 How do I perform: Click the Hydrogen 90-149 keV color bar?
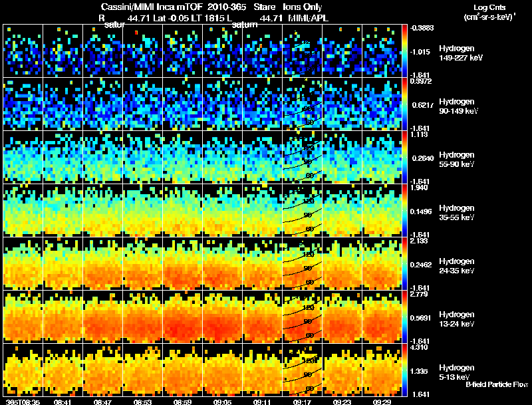tap(404, 104)
